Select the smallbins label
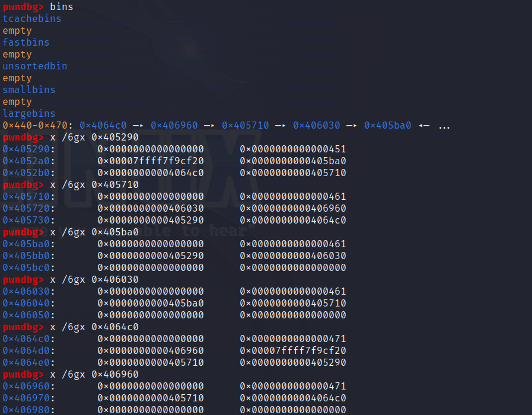Viewport: 532px width, 415px height. click(28, 90)
